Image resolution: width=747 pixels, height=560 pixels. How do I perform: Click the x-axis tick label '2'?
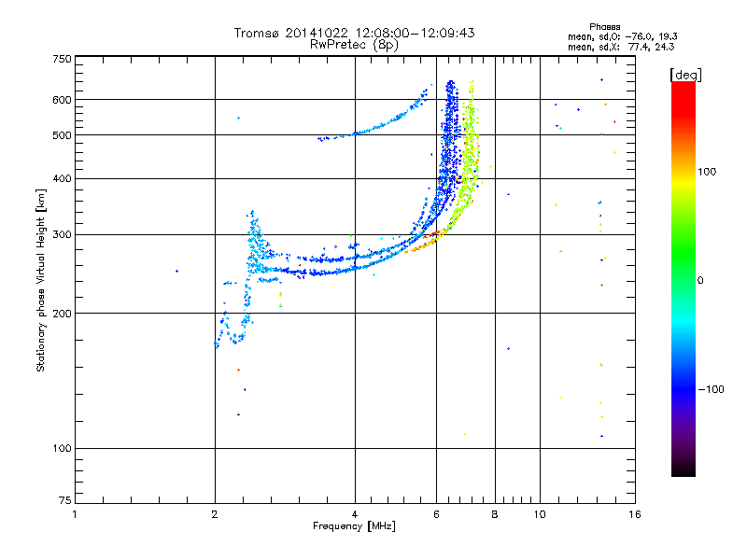(x=215, y=514)
